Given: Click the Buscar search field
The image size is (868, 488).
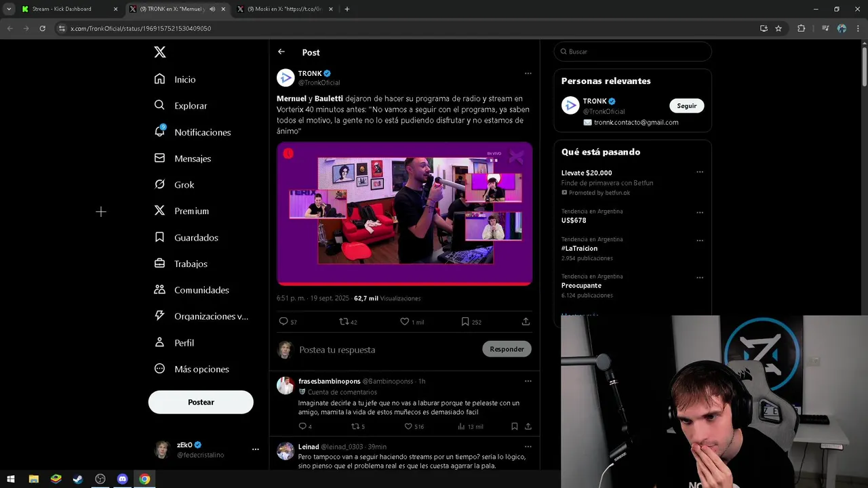Looking at the screenshot, I should (633, 52).
